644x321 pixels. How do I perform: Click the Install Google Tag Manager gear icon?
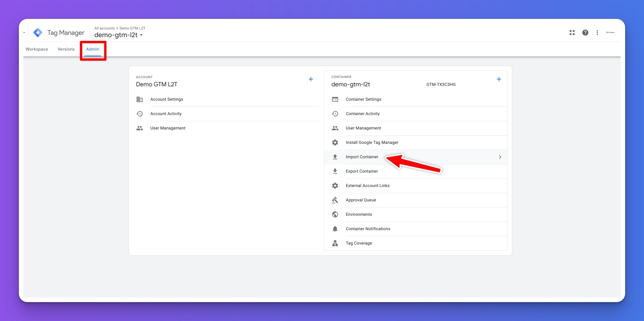point(335,143)
